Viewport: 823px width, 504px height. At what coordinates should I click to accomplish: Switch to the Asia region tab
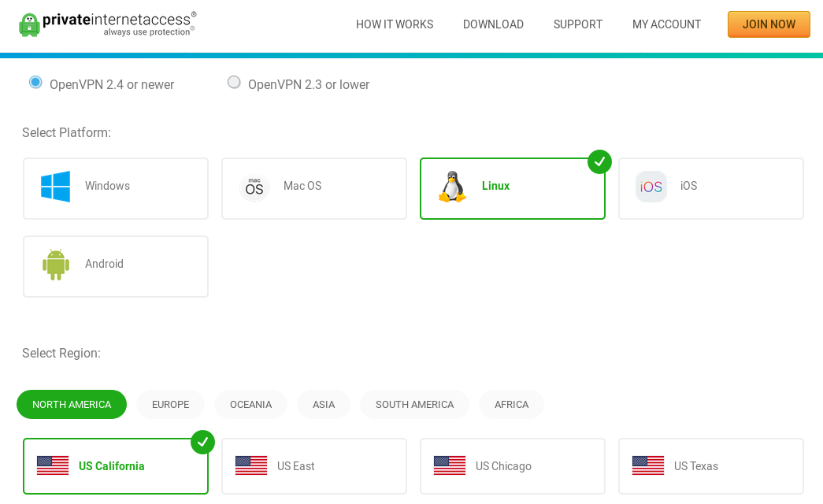pyautogui.click(x=323, y=405)
